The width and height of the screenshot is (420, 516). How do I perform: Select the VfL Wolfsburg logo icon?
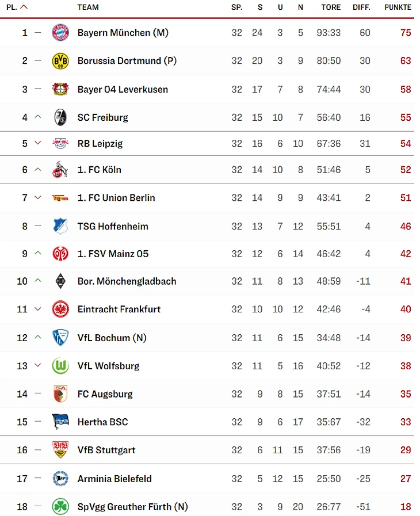click(60, 365)
